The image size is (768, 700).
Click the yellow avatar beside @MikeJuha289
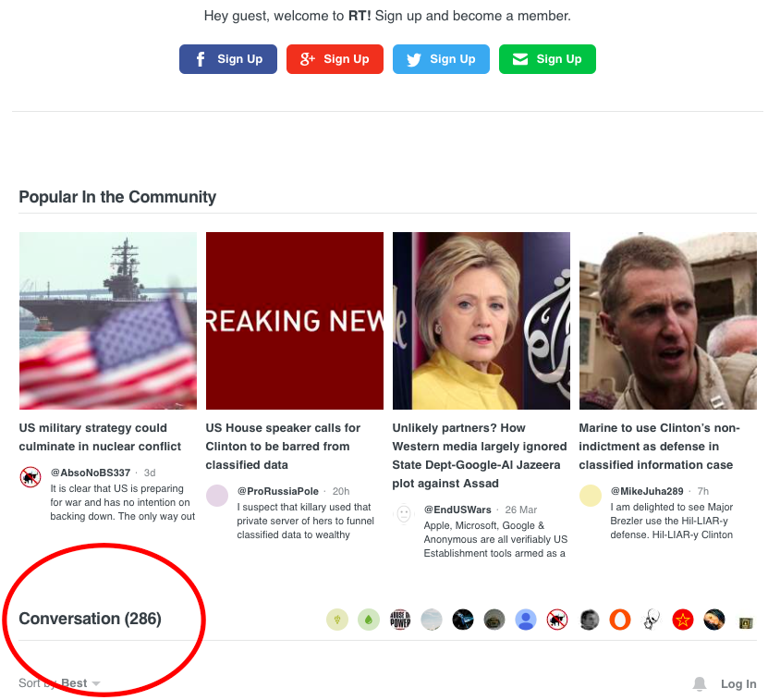591,496
